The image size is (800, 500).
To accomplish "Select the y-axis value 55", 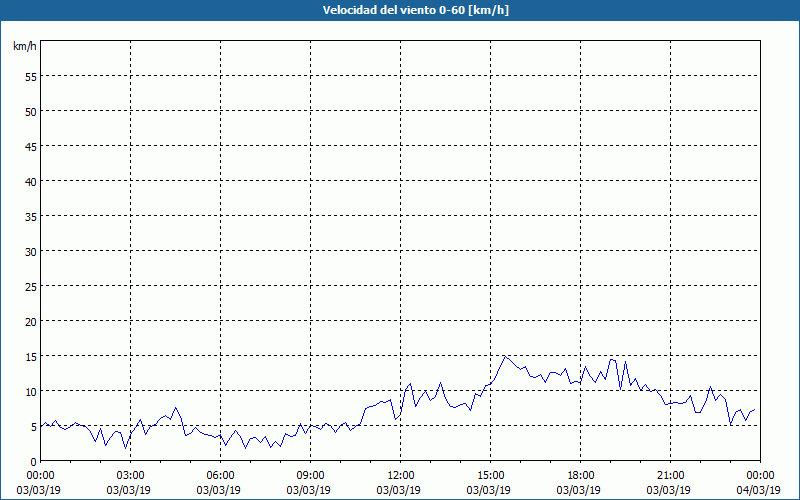I will 31,77.
